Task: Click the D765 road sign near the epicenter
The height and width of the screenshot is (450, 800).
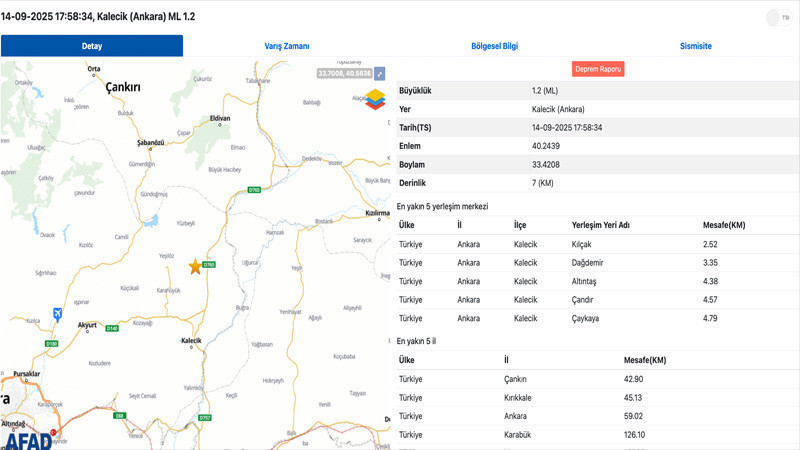Action: [x=209, y=265]
